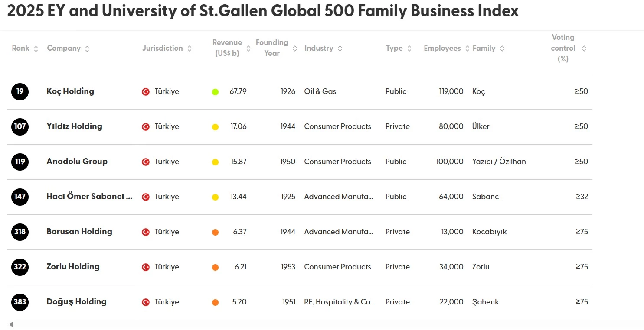
Task: Click the horizontal scroll left arrow
Action: tap(11, 324)
